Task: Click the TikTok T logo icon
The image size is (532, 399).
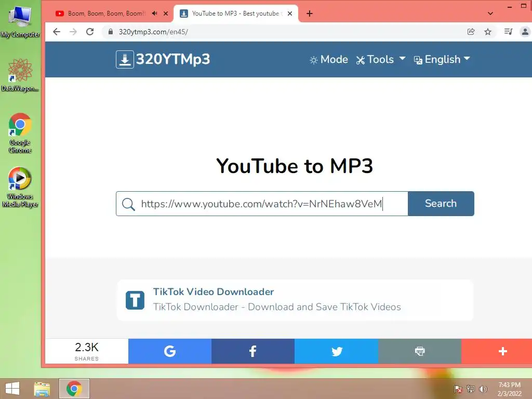Action: pyautogui.click(x=135, y=300)
